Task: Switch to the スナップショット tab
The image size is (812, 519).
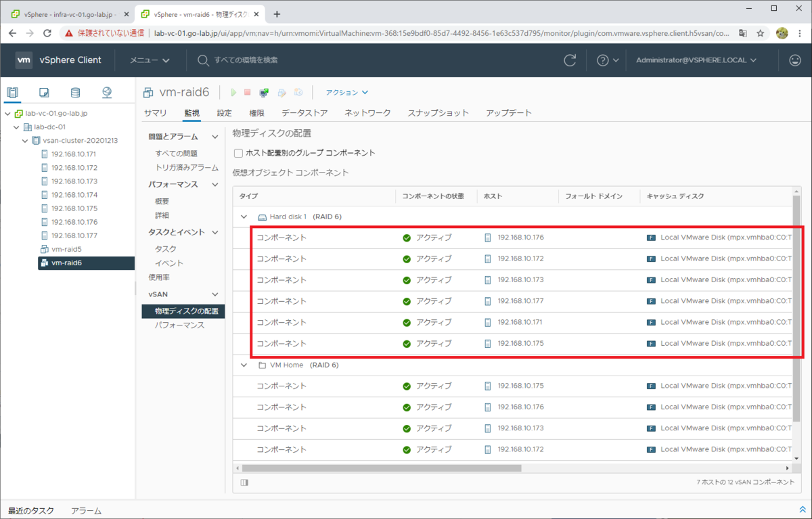Action: coord(438,113)
